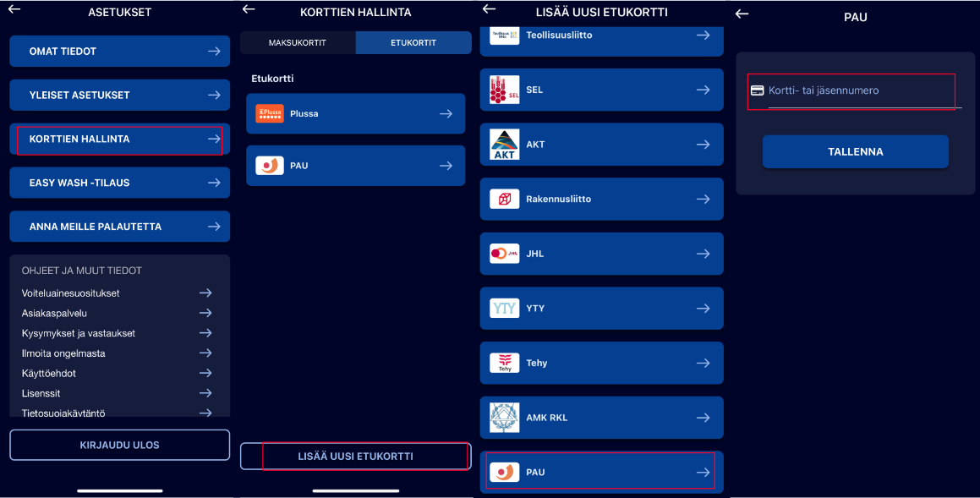The width and height of the screenshot is (980, 498).
Task: Open Korttien Hallinta menu item
Action: click(119, 139)
